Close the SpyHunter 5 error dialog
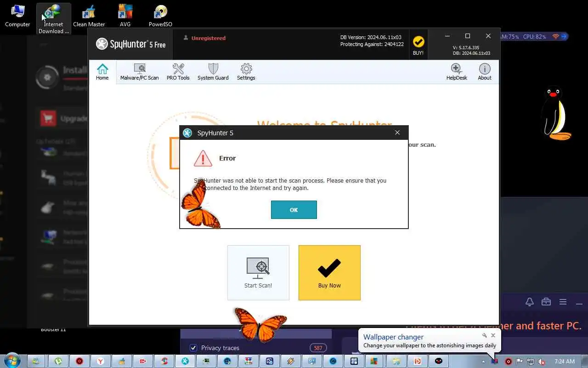This screenshot has width=588, height=368. (397, 132)
